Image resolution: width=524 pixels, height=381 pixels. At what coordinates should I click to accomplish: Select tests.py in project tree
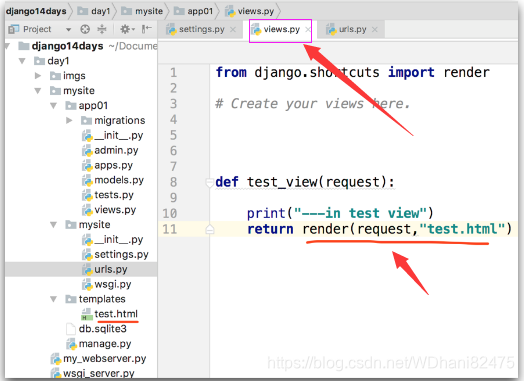pyautogui.click(x=114, y=195)
